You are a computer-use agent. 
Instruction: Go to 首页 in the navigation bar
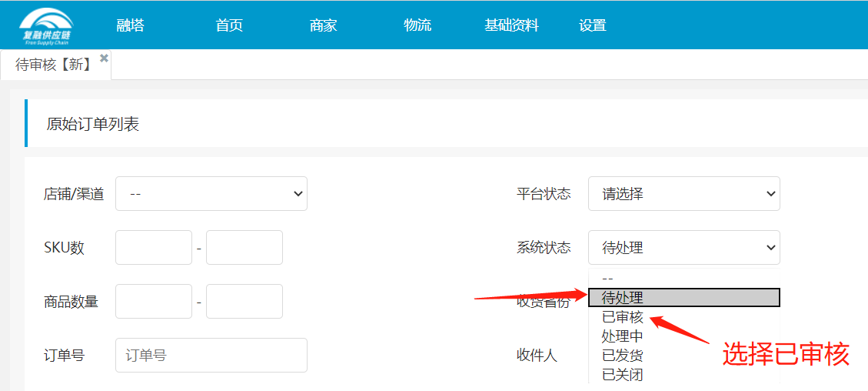click(229, 25)
